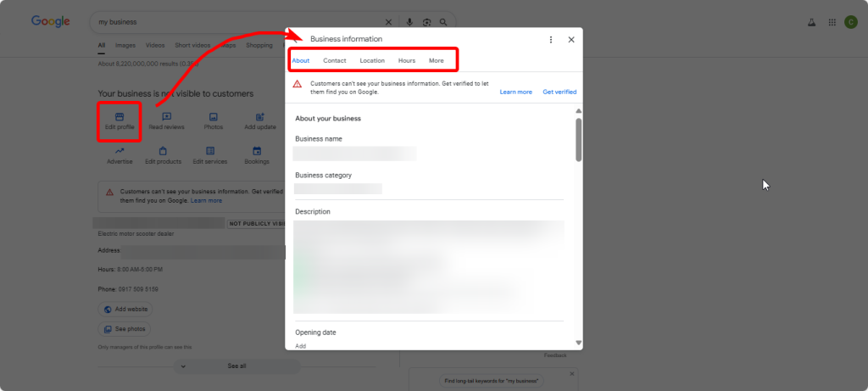Click scrollbar down arrow in dialog
Viewport: 868px width, 391px height.
(578, 343)
